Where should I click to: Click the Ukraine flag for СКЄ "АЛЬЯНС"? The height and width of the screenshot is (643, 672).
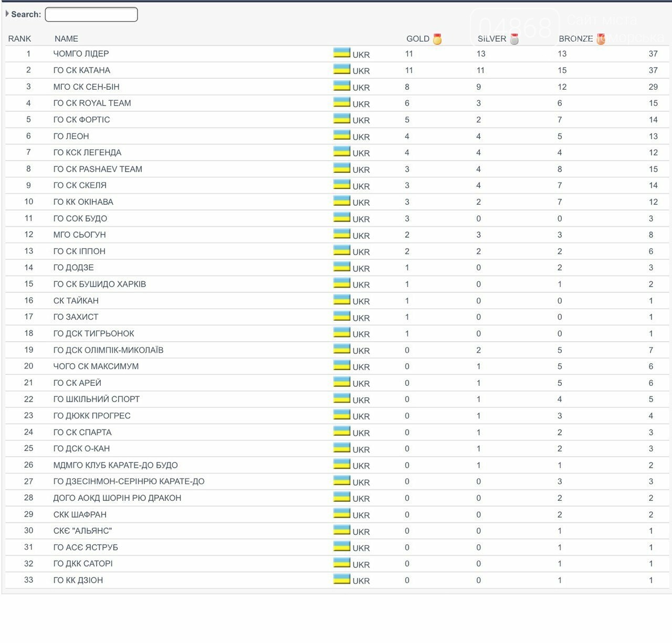pos(342,530)
